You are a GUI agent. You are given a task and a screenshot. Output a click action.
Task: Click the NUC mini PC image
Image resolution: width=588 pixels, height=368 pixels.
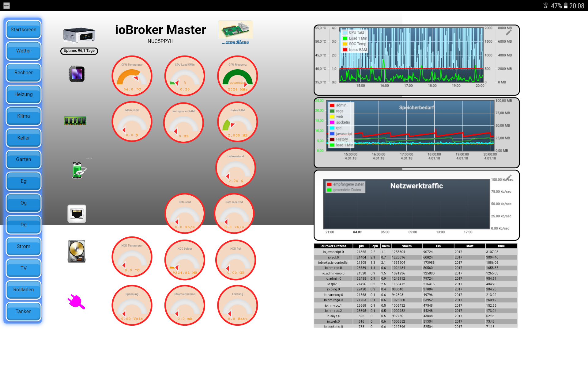click(x=79, y=35)
